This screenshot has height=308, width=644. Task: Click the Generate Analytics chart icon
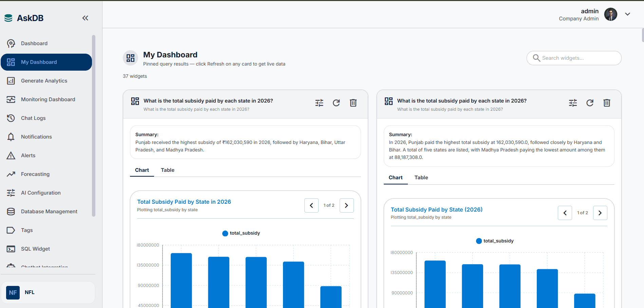[x=11, y=81]
